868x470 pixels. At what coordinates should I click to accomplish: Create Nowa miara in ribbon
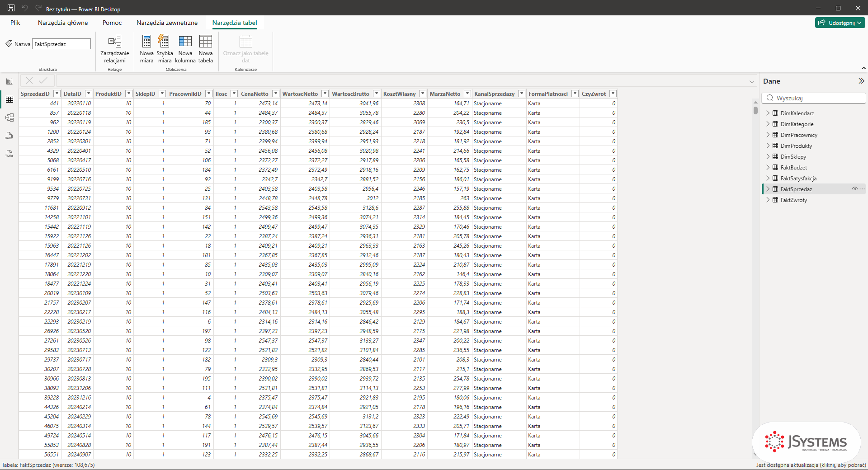[x=146, y=49]
